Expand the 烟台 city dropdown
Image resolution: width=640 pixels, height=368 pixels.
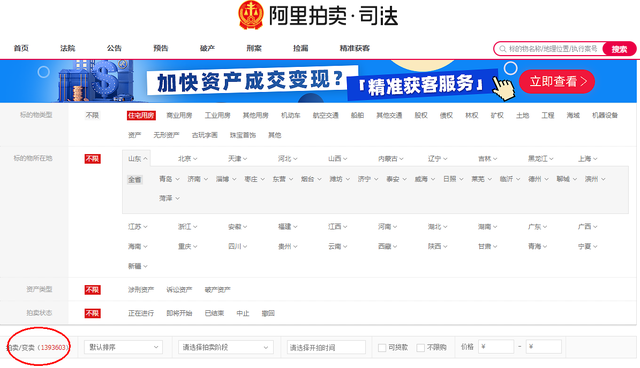[311, 179]
